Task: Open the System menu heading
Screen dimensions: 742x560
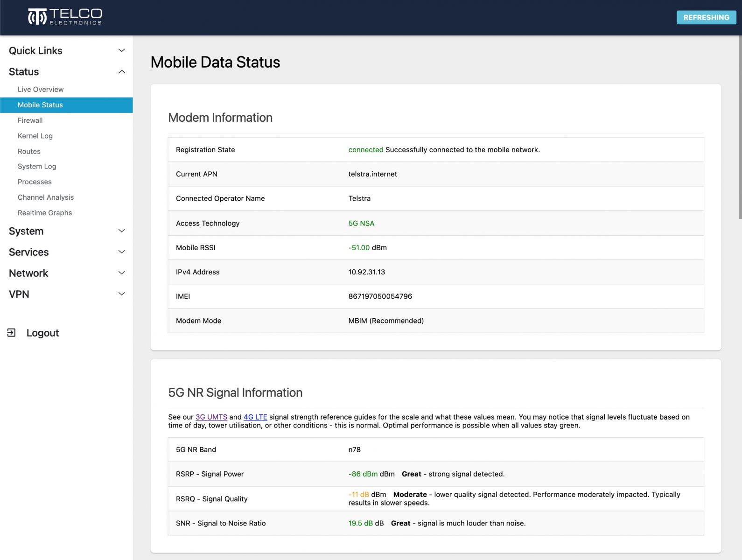Action: 26,231
